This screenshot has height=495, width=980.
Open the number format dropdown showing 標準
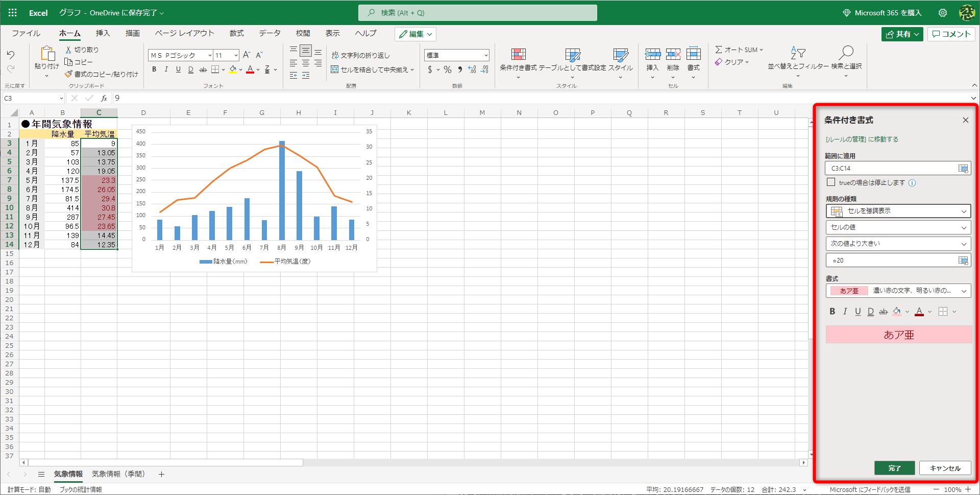point(457,55)
